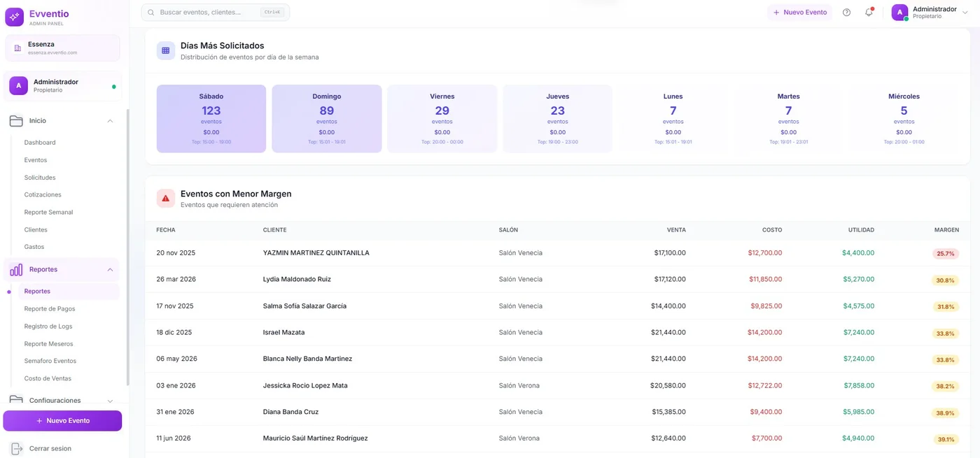The height and width of the screenshot is (458, 980).
Task: Open the help question mark icon
Action: coord(846,13)
